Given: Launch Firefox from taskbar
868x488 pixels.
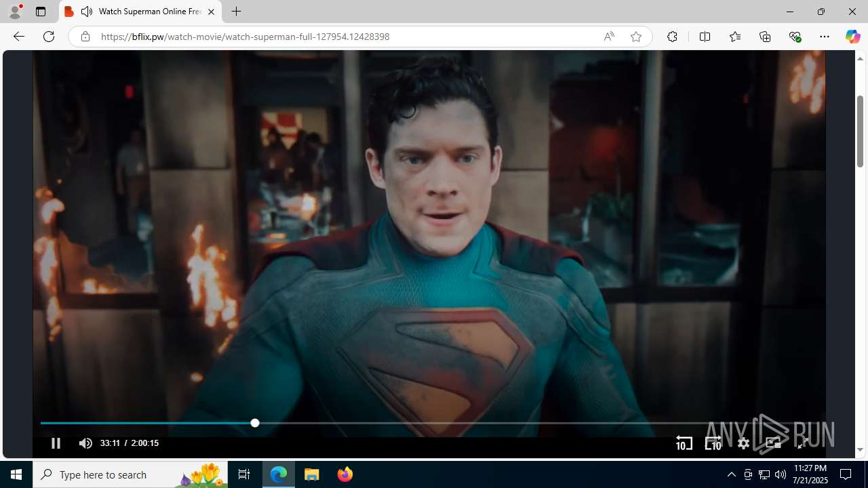Looking at the screenshot, I should 344,474.
